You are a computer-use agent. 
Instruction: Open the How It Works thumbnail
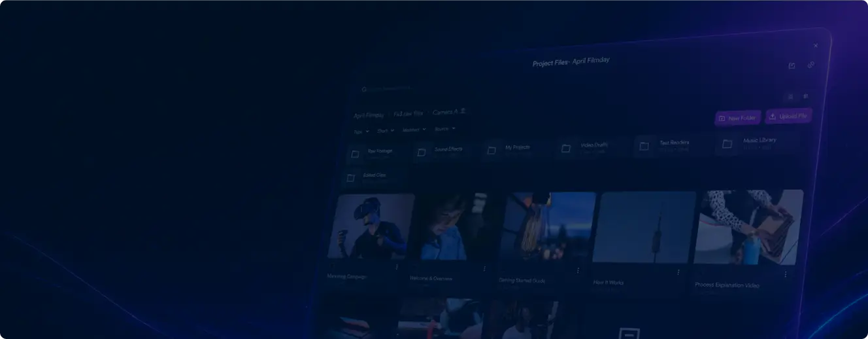click(644, 228)
